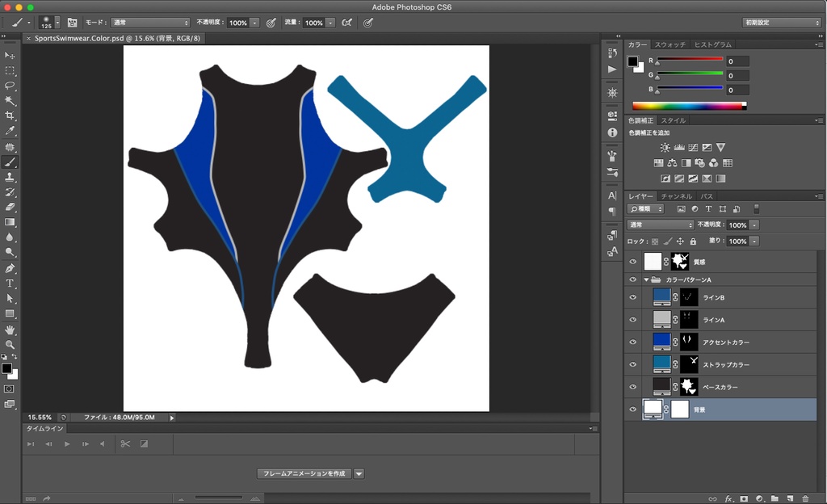This screenshot has height=504, width=827.
Task: Pick the Eyedropper tool
Action: pyautogui.click(x=10, y=131)
